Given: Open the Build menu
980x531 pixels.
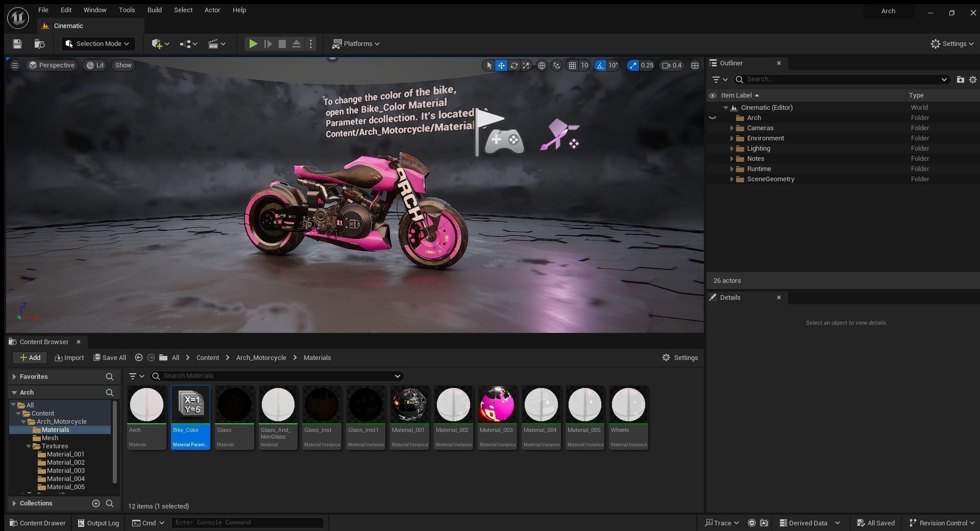Looking at the screenshot, I should 155,10.
